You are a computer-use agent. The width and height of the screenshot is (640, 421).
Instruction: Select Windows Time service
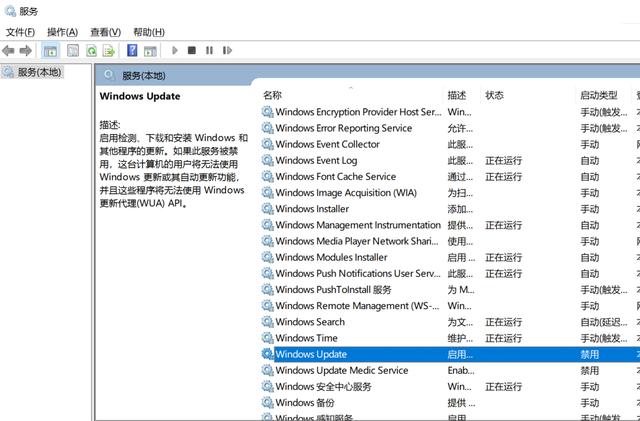pyautogui.click(x=451, y=338)
